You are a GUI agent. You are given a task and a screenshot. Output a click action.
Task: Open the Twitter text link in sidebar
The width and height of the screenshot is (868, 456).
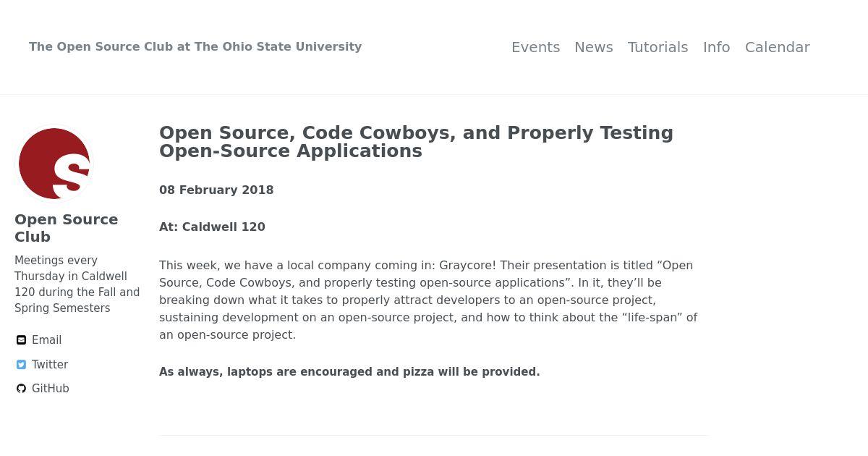click(x=50, y=365)
